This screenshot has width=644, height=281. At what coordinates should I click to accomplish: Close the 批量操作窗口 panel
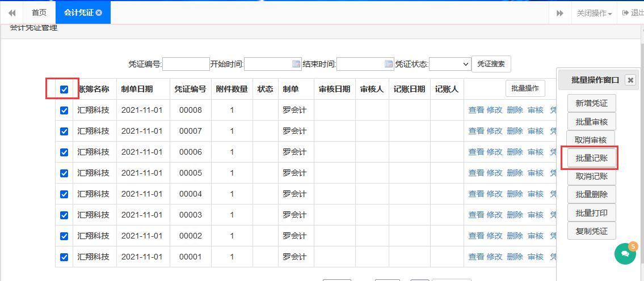[630, 80]
